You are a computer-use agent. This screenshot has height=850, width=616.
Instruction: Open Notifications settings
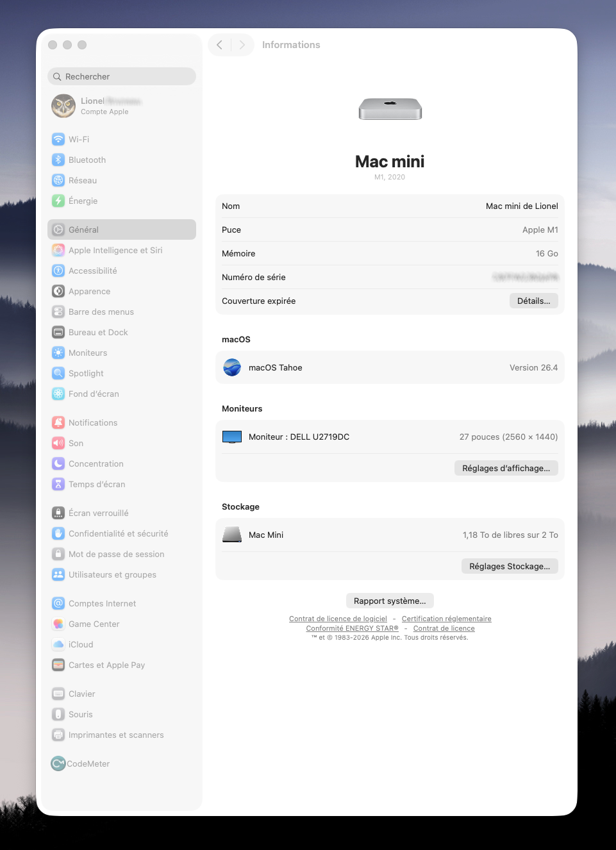click(x=92, y=422)
